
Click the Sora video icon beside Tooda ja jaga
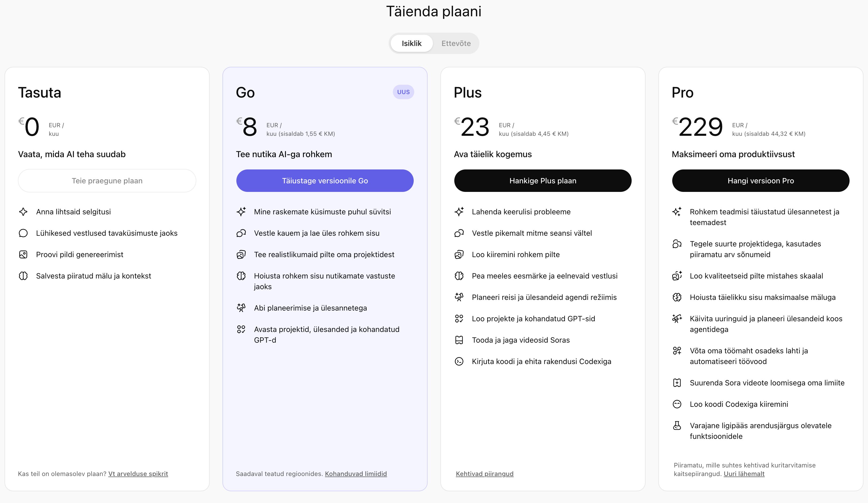[x=459, y=340]
